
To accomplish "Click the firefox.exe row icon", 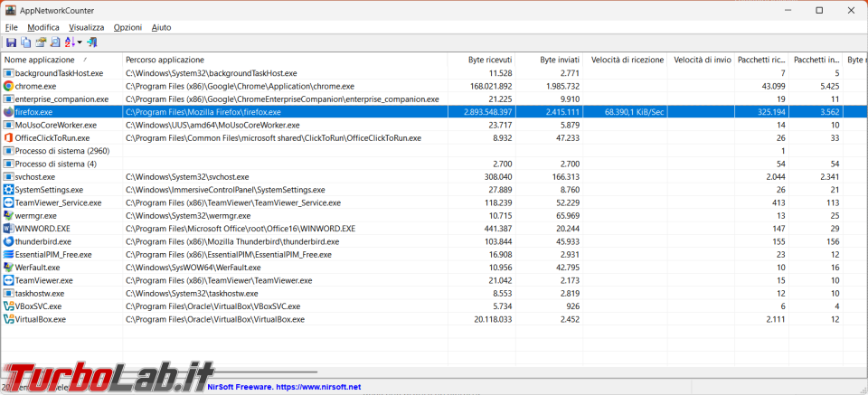I will [8, 112].
